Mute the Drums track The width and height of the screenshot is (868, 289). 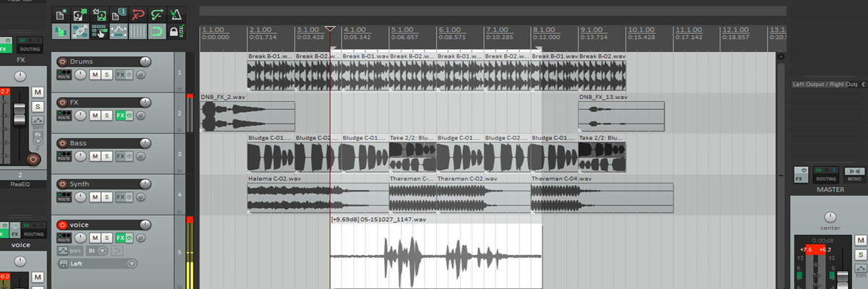[95, 74]
